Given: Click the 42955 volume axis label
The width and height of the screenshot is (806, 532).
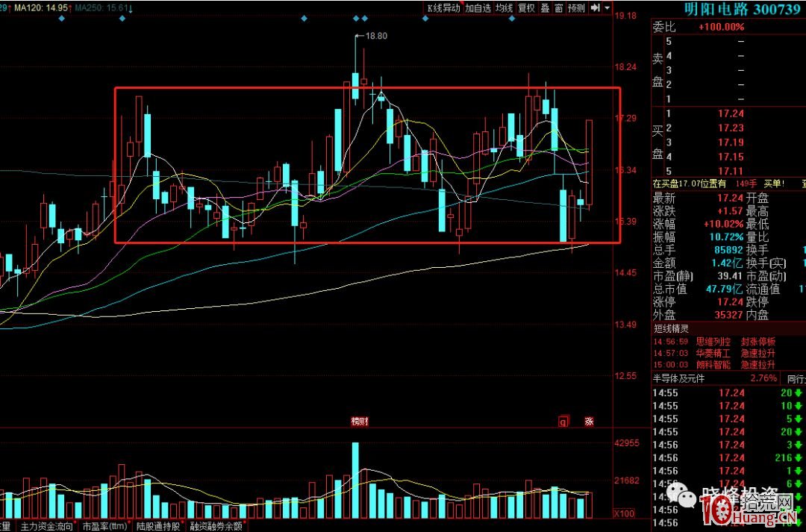Looking at the screenshot, I should (627, 443).
